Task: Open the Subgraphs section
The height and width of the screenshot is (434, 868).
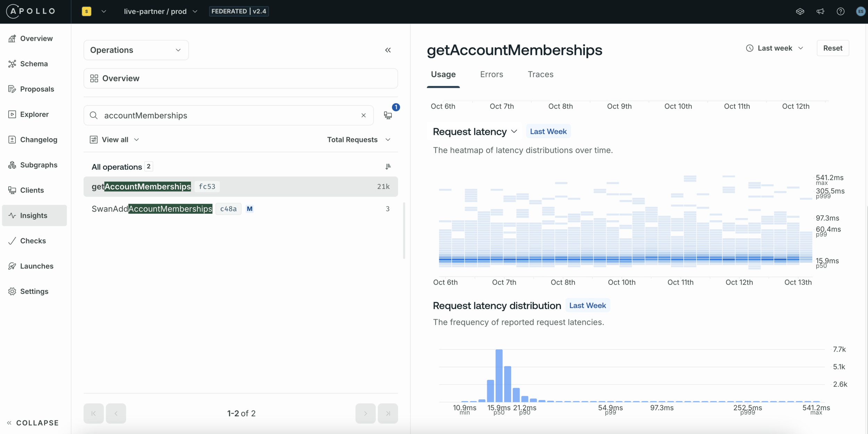Action: click(x=38, y=165)
